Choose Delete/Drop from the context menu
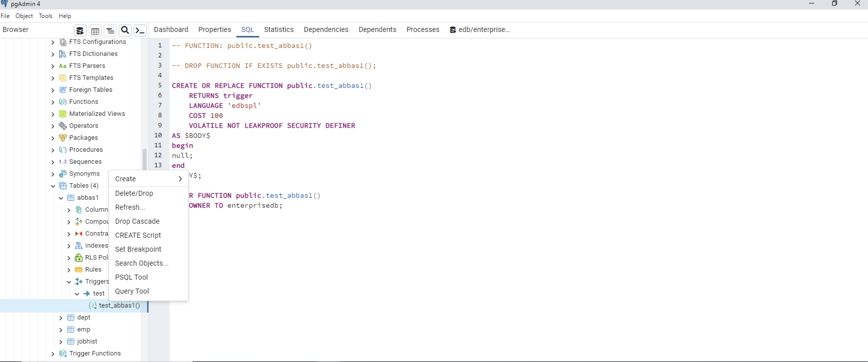The height and width of the screenshot is (362, 868). coord(134,193)
